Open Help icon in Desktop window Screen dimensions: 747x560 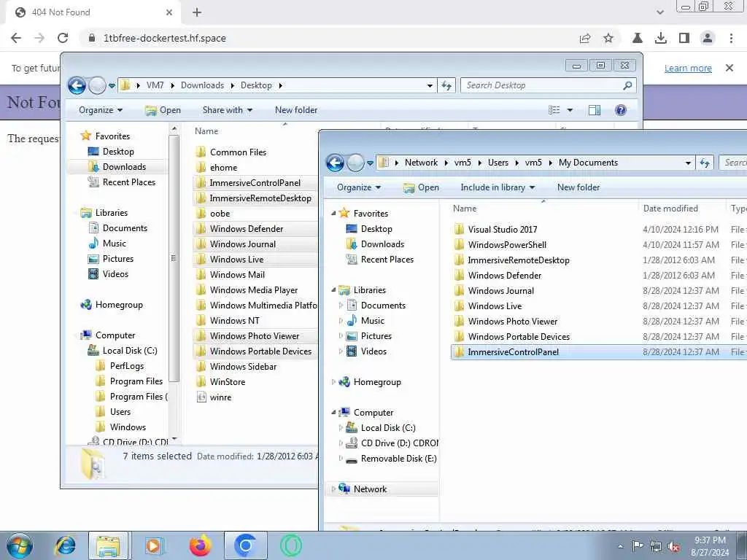tap(620, 110)
